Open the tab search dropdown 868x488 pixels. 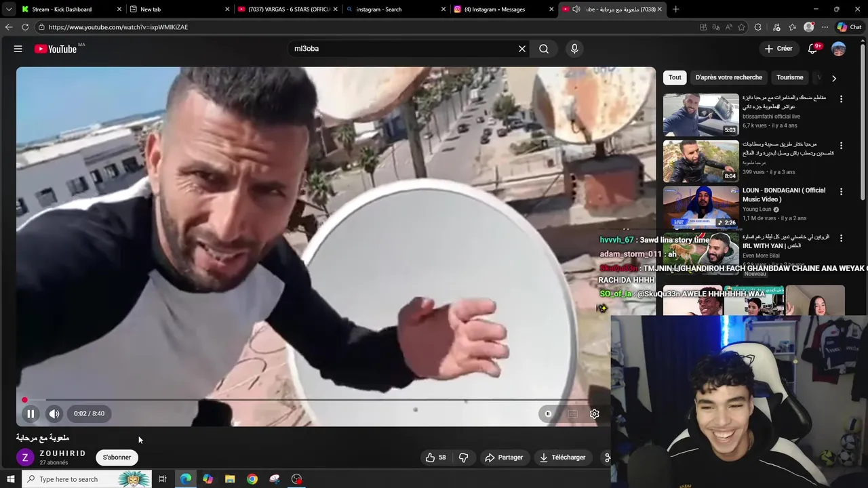pyautogui.click(x=8, y=9)
